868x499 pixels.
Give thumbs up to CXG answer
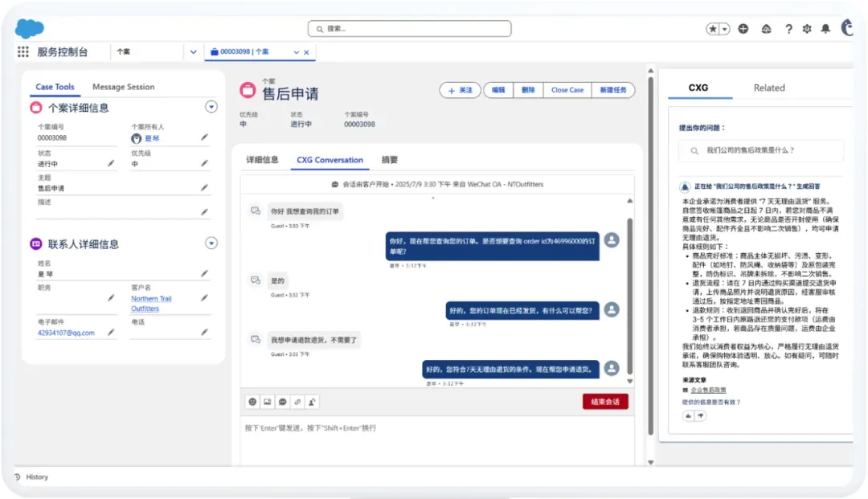(x=688, y=415)
